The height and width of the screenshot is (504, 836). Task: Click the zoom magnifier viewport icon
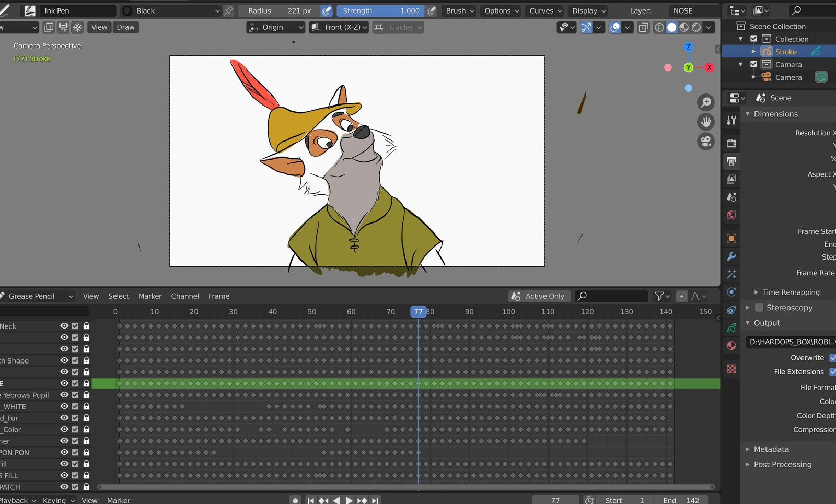pyautogui.click(x=706, y=102)
